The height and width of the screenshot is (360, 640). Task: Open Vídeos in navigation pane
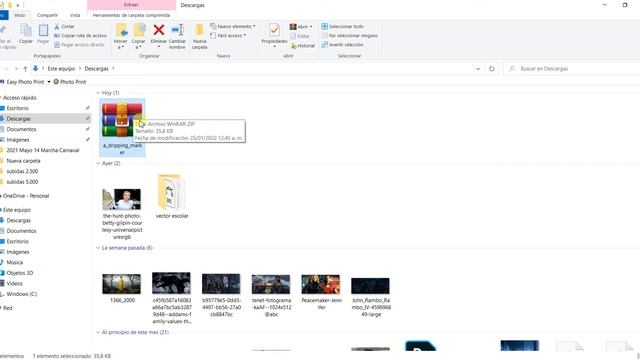click(14, 284)
